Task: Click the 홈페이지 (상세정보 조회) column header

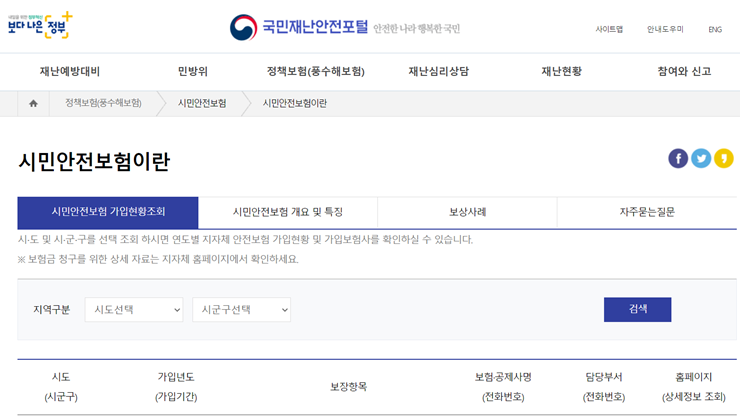Action: [x=693, y=387]
